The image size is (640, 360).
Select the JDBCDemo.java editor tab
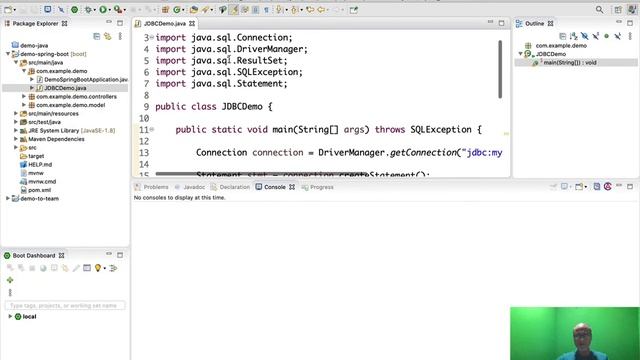pos(165,24)
